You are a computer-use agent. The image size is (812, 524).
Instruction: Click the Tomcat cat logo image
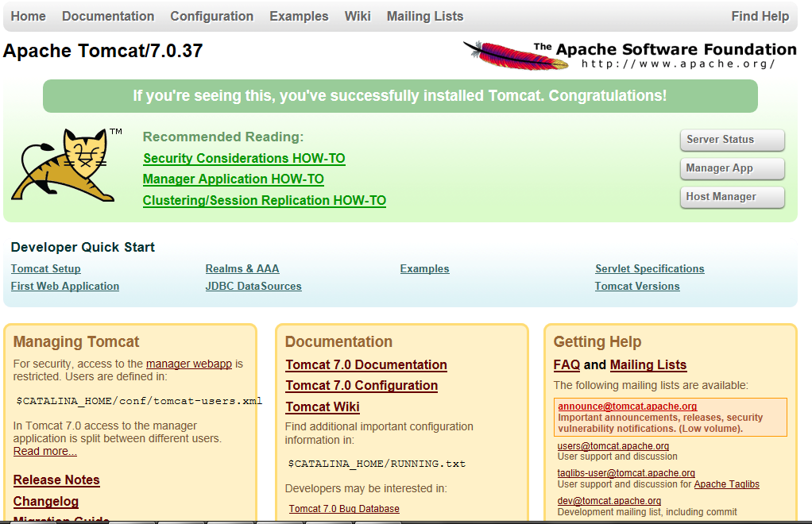66,165
